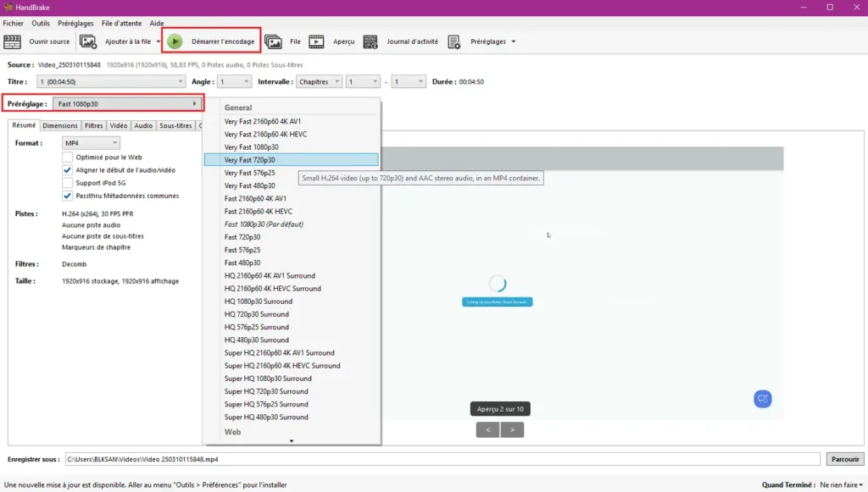This screenshot has width=868, height=492.
Task: Select the HQ 720p30 Surround preset
Action: [x=292, y=314]
